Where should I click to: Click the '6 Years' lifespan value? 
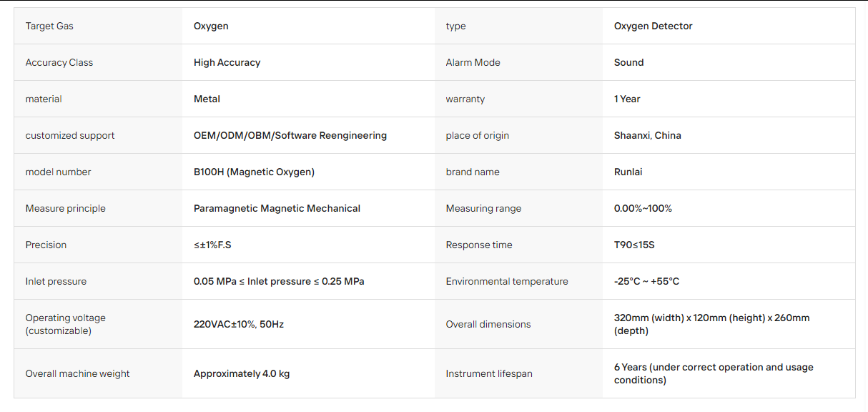(714, 374)
